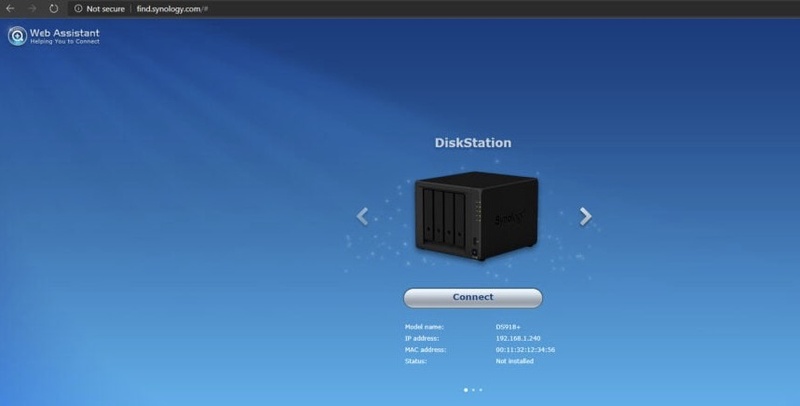Click the Connect button
Viewport: 800px width, 406px height.
(472, 298)
